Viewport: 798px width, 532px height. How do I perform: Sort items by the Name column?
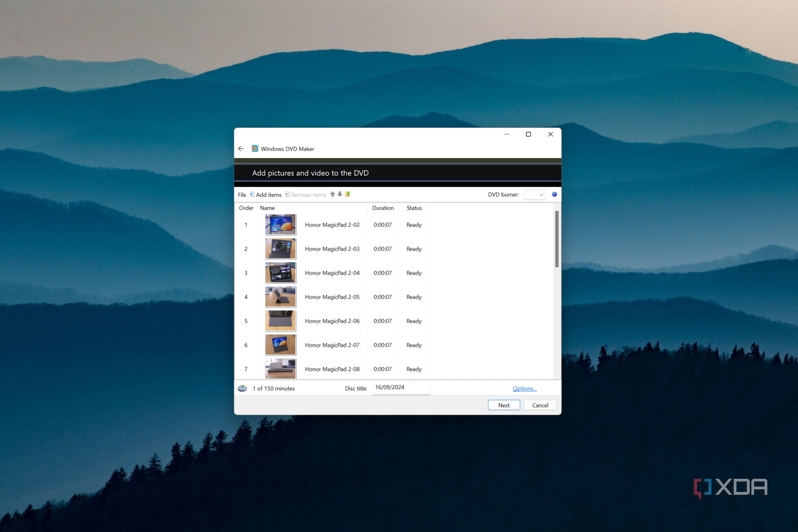tap(267, 208)
